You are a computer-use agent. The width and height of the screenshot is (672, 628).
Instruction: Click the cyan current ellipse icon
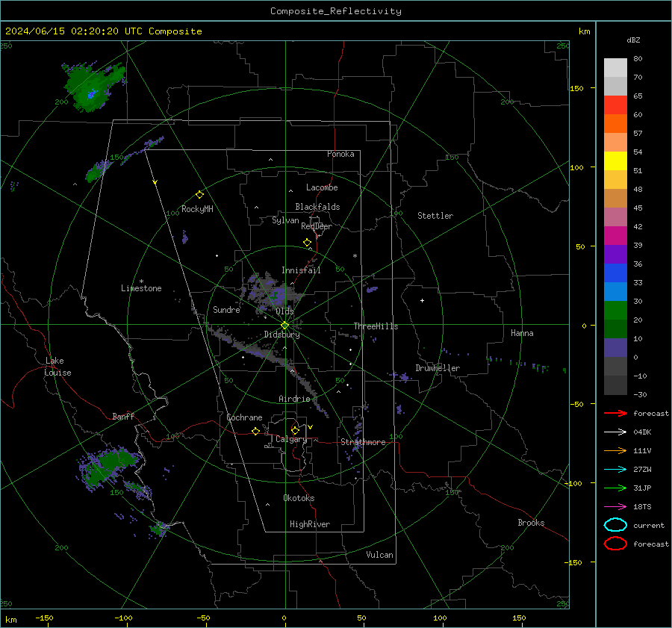(x=615, y=525)
